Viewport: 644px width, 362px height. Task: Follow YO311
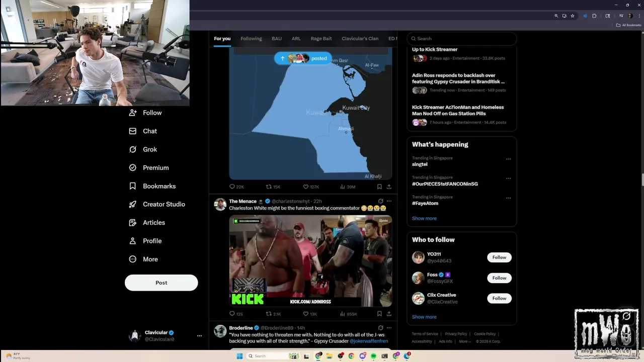coord(499,257)
